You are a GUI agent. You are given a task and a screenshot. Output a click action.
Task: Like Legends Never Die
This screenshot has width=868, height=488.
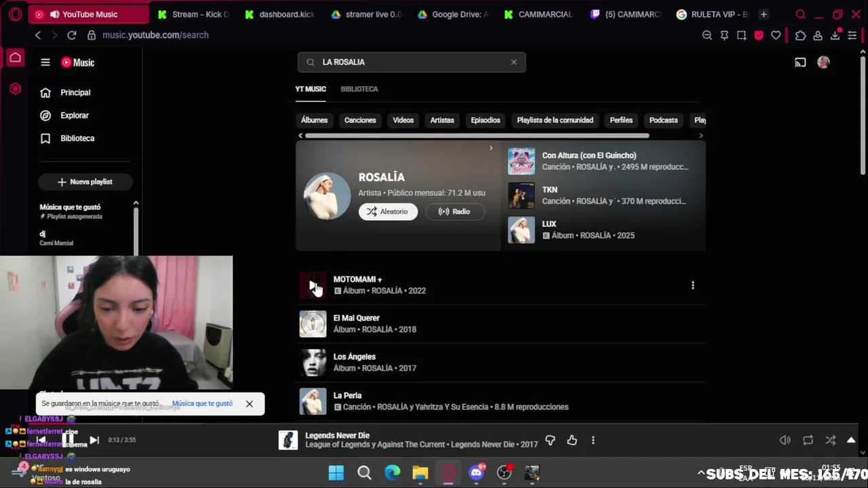click(572, 440)
